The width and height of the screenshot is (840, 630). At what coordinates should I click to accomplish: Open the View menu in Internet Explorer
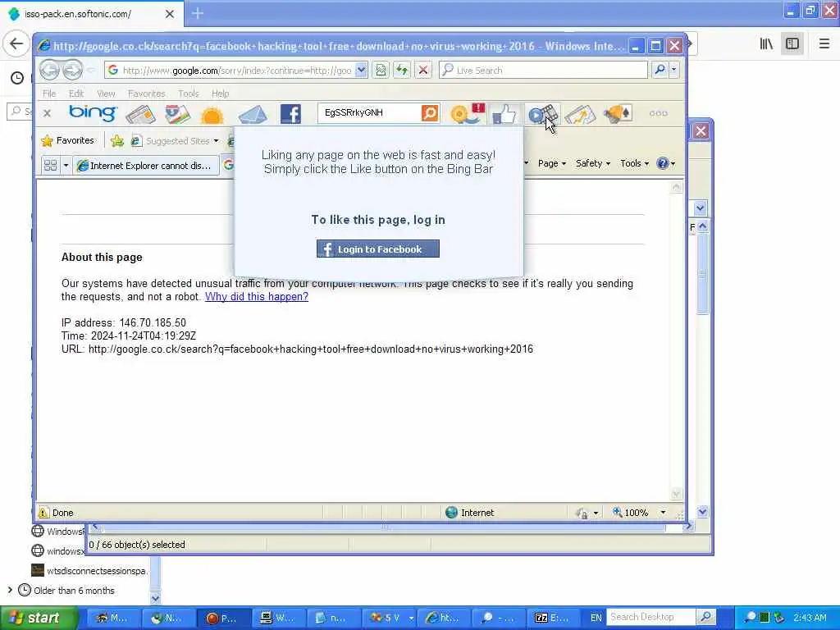(x=106, y=94)
